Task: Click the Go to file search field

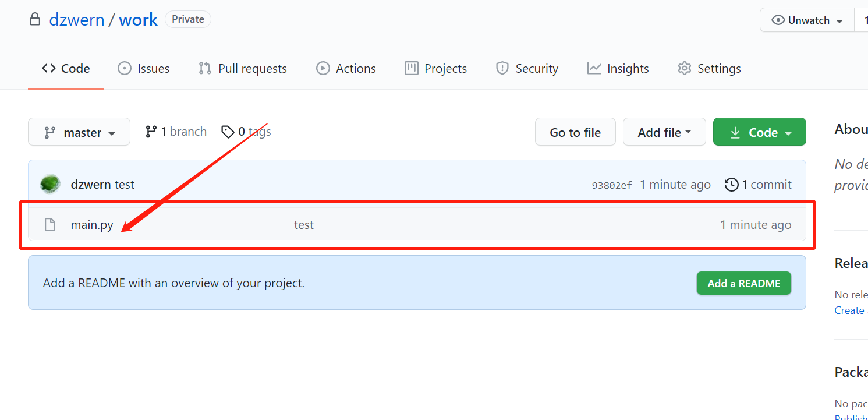Action: [x=575, y=132]
